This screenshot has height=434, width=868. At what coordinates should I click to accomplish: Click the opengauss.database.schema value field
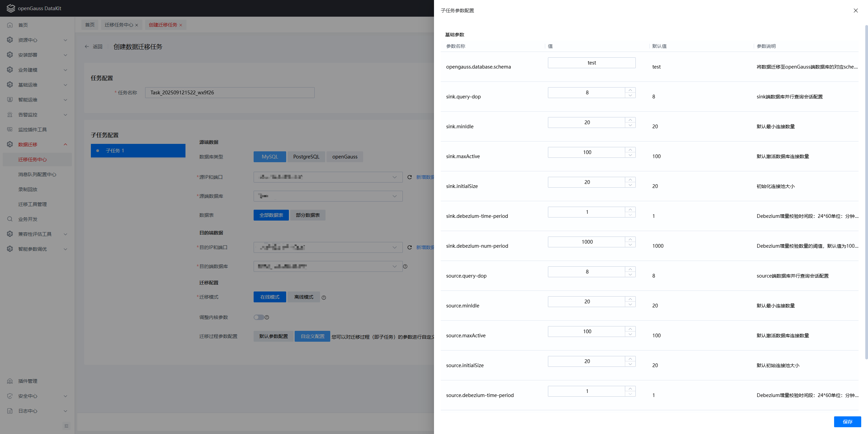pyautogui.click(x=591, y=63)
